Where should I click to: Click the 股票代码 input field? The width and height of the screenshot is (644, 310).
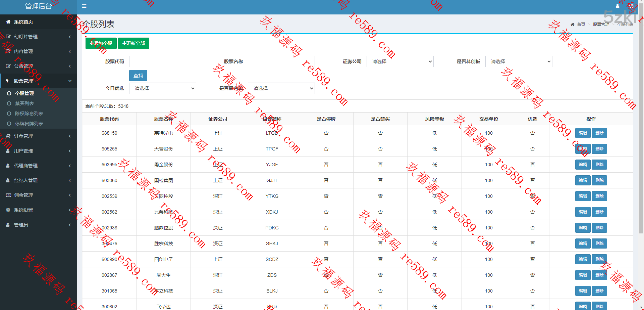pyautogui.click(x=162, y=61)
